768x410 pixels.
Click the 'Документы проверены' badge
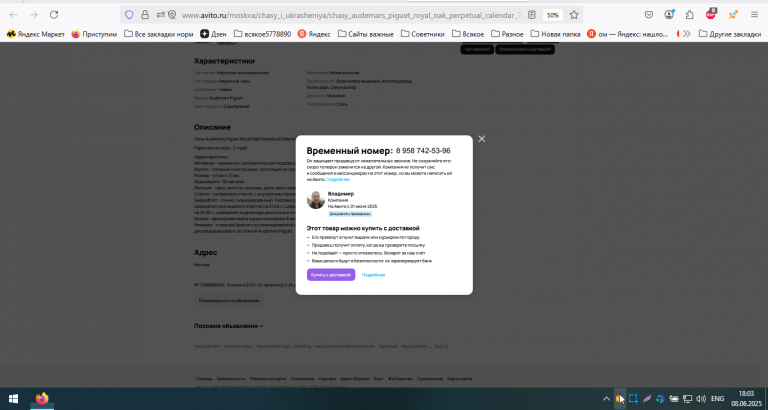(350, 214)
